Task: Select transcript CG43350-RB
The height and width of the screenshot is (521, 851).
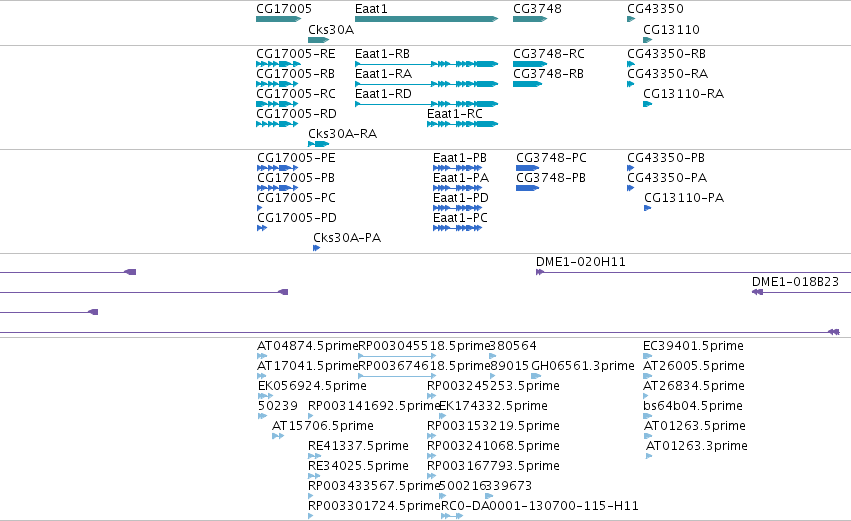Action: tap(631, 64)
